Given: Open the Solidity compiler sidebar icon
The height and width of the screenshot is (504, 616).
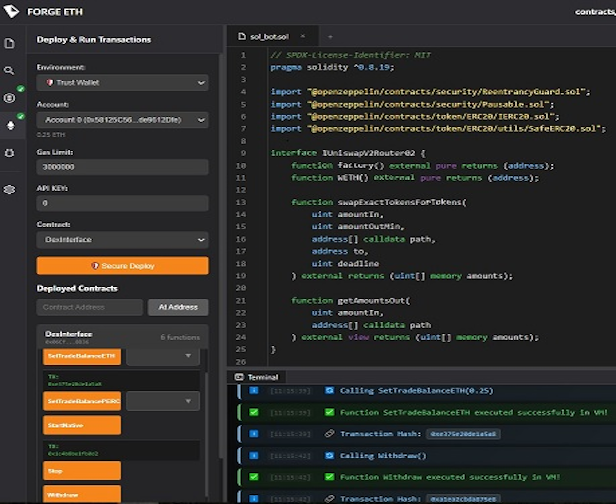Looking at the screenshot, I should tap(10, 98).
